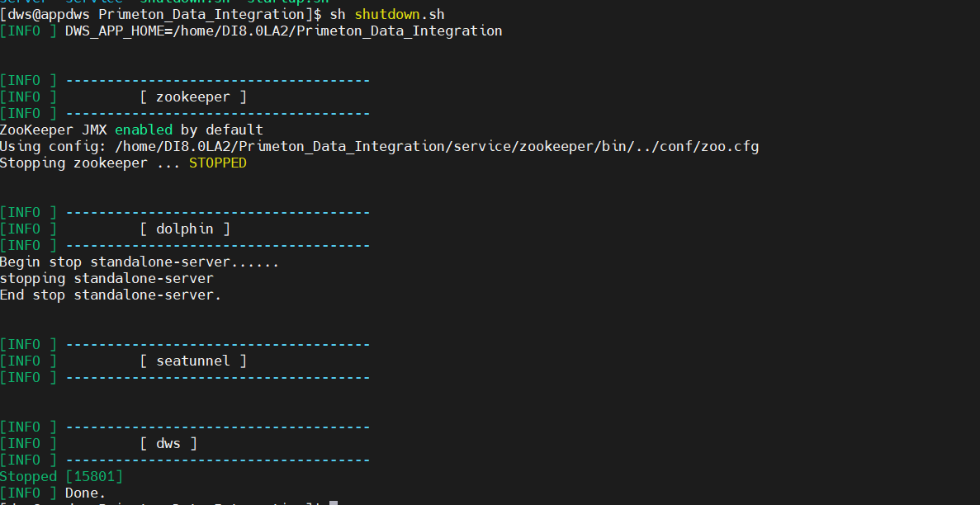Click the 'End stop standalone-server.' line
This screenshot has width=980, height=505.
[111, 295]
